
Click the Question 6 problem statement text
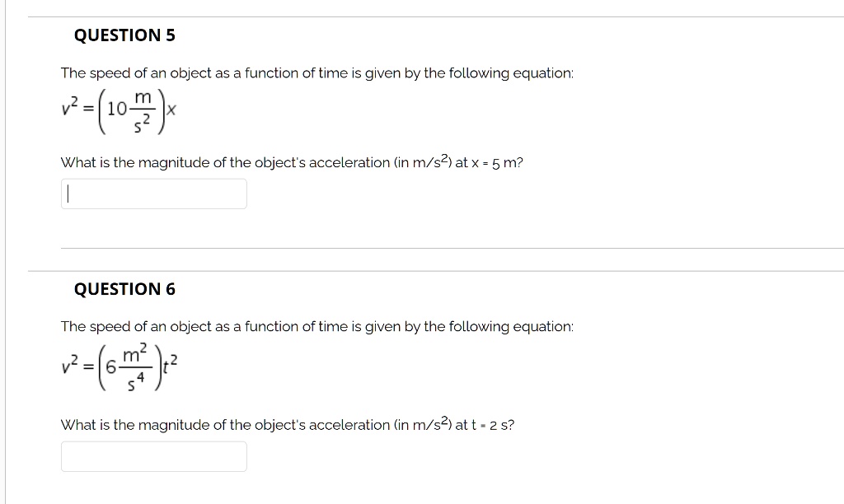[x=317, y=326]
